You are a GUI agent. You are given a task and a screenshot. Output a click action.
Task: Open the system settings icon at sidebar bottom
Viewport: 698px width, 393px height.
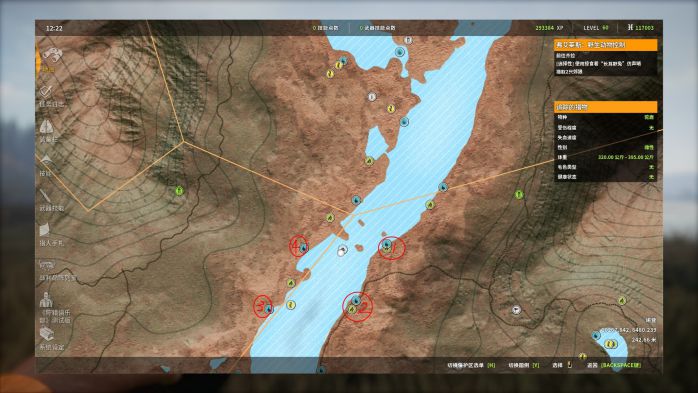pos(47,333)
